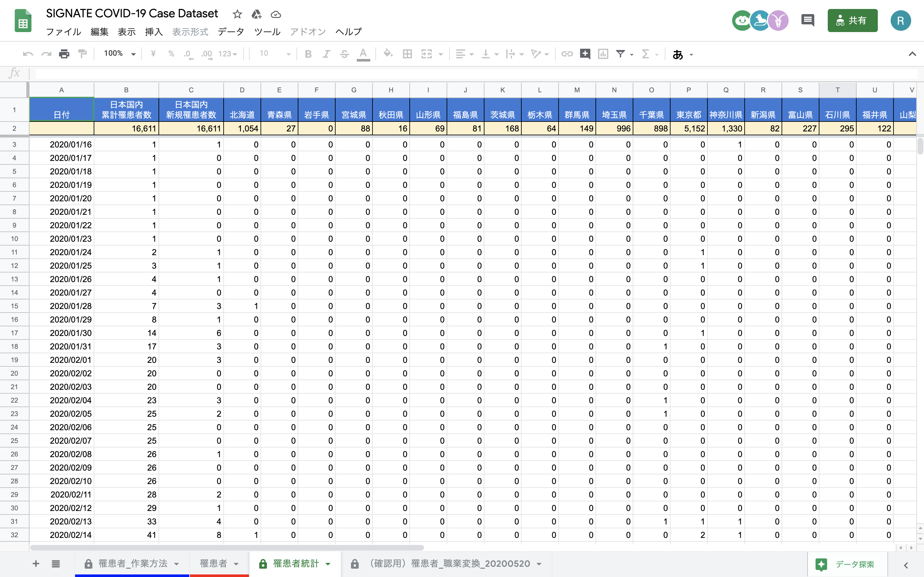Toggle the filter funnel button
The image size is (924, 577).
(x=620, y=54)
